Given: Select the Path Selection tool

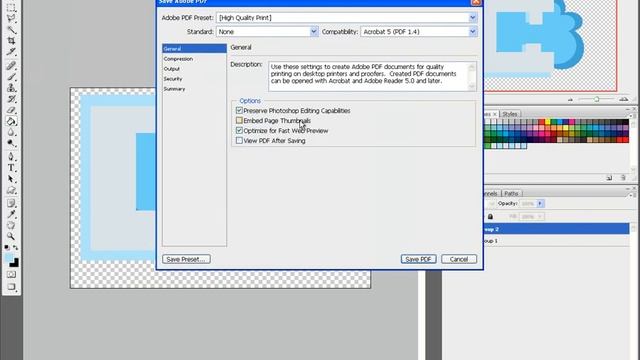Looking at the screenshot, I should 11,179.
